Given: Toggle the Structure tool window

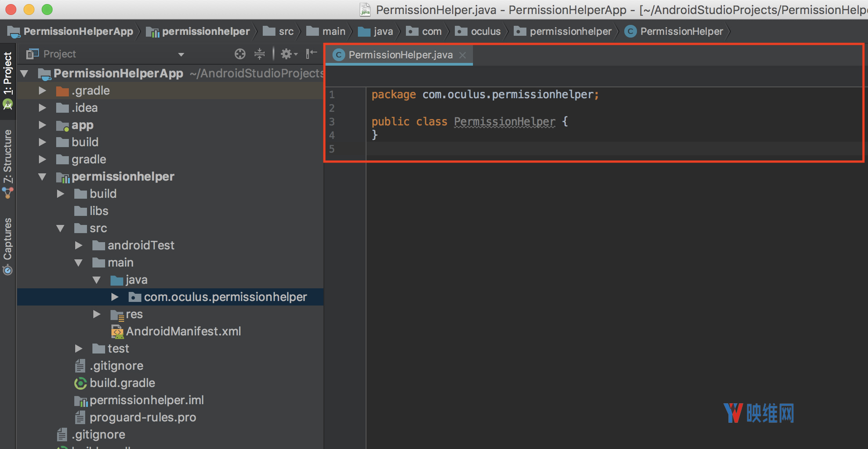Looking at the screenshot, I should pos(8,158).
